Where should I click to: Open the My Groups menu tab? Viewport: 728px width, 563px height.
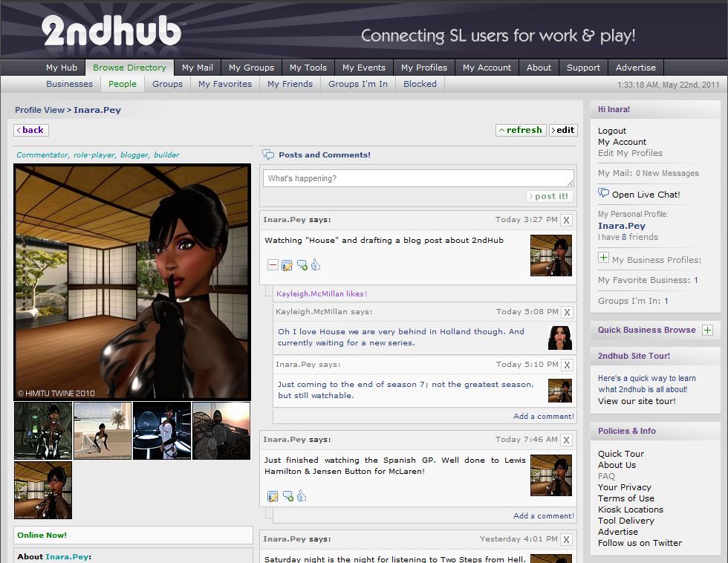pos(251,68)
